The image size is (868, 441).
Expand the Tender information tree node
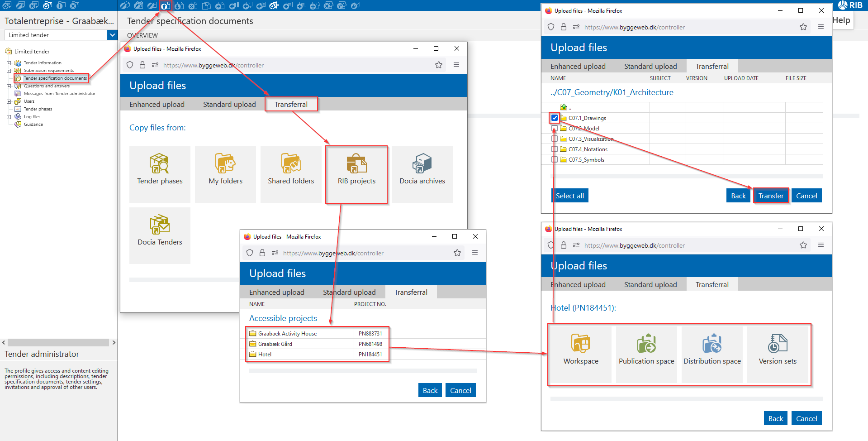click(9, 63)
